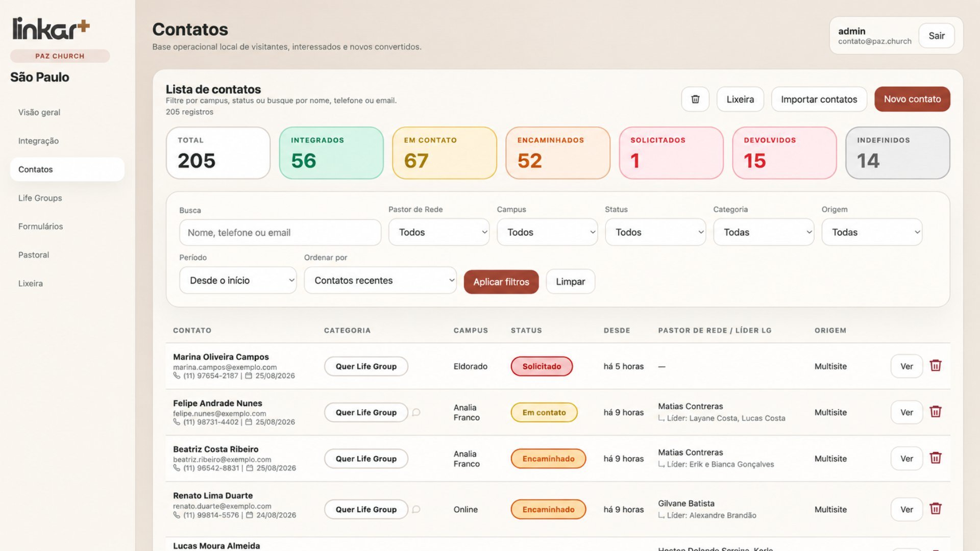Open the Lixeira button in list header

click(740, 99)
